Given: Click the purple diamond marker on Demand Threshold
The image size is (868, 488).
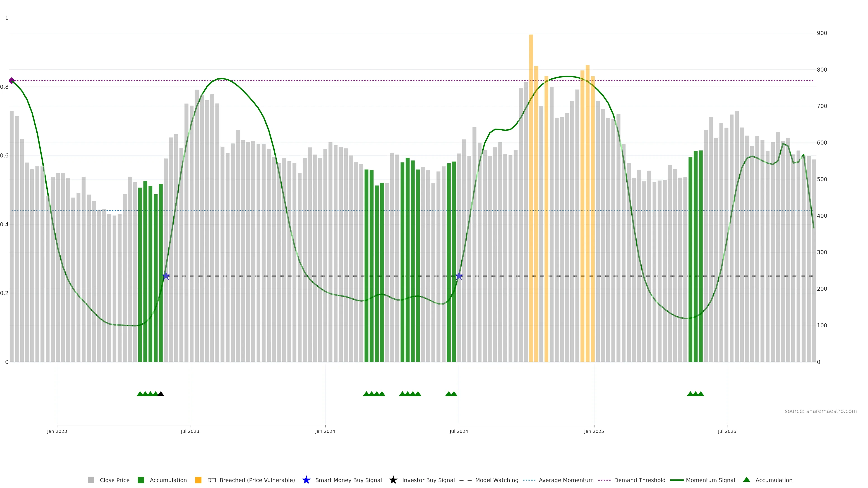Looking at the screenshot, I should (12, 81).
